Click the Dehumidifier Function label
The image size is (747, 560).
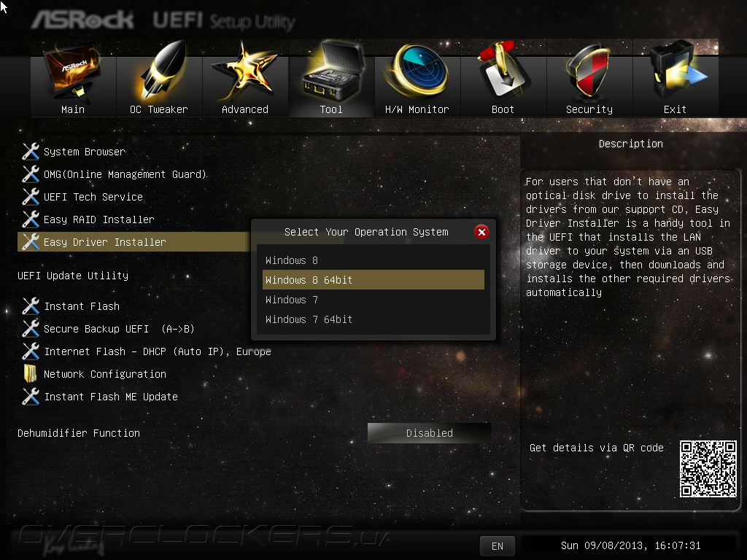(x=79, y=433)
